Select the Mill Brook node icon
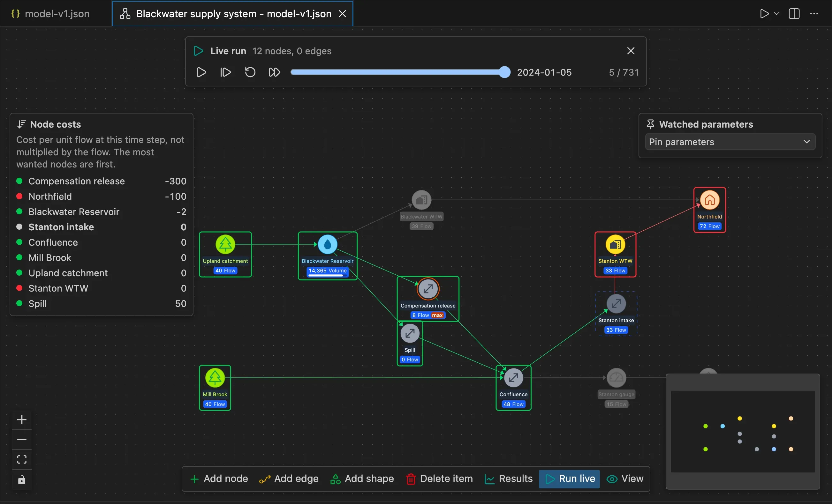The height and width of the screenshot is (504, 832). point(215,377)
